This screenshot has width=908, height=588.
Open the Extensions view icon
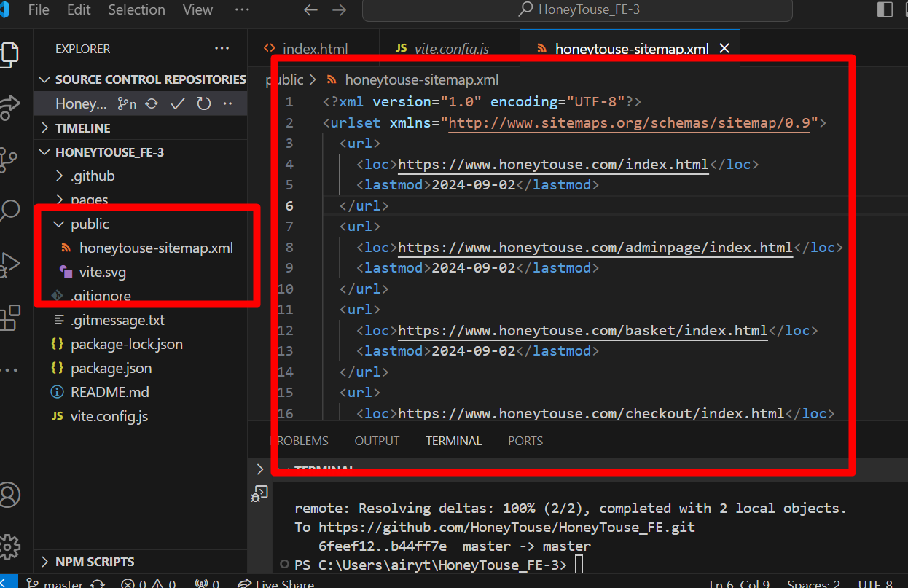pos(9,317)
